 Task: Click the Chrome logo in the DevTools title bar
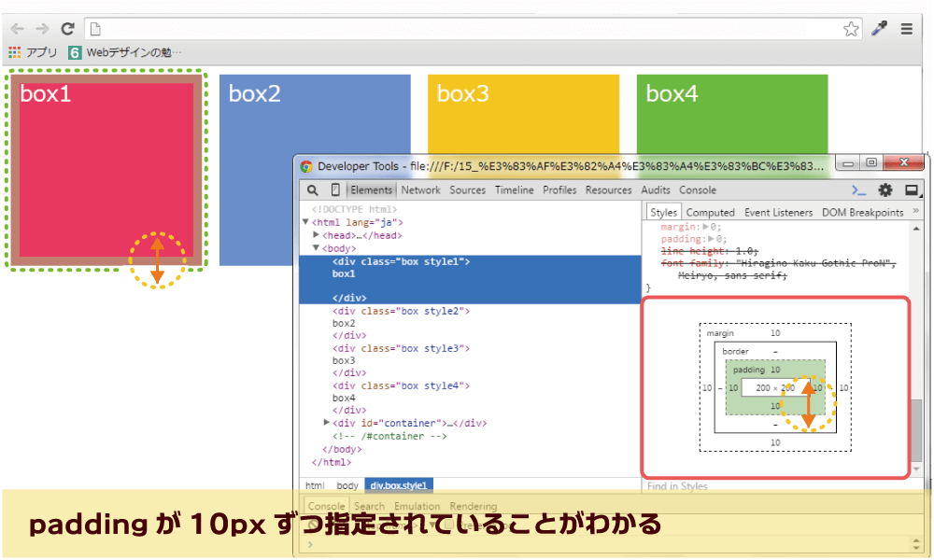(306, 166)
